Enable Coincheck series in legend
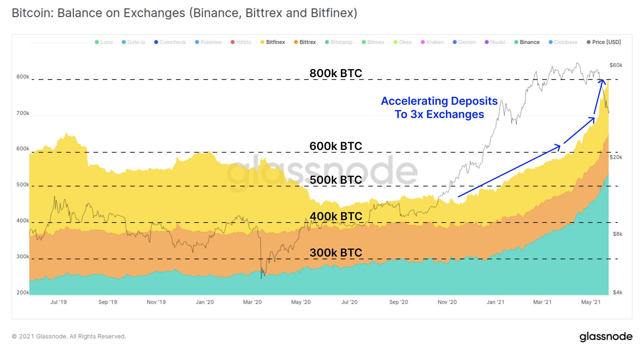Screen dimensions: 644x346 [x=173, y=42]
